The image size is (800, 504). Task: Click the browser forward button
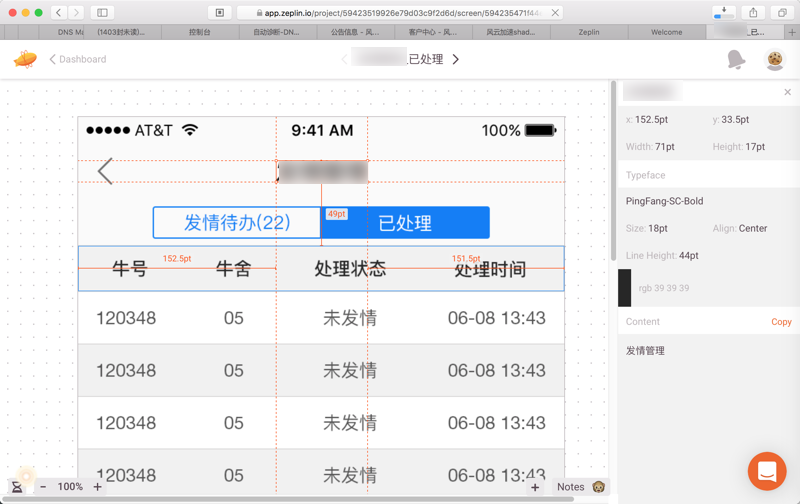(x=76, y=12)
